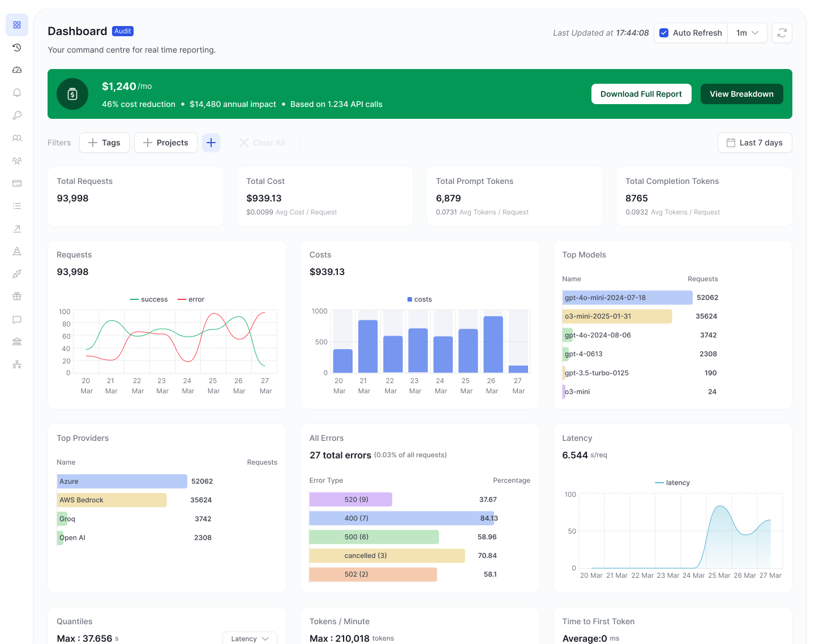The image size is (815, 644).
Task: Open the 1m refresh interval dropdown
Action: (x=747, y=33)
